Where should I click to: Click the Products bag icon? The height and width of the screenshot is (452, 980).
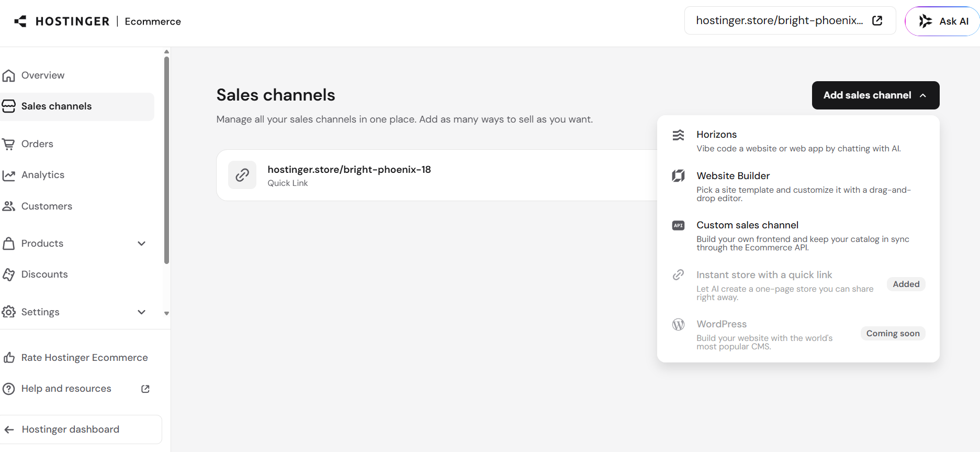8,244
